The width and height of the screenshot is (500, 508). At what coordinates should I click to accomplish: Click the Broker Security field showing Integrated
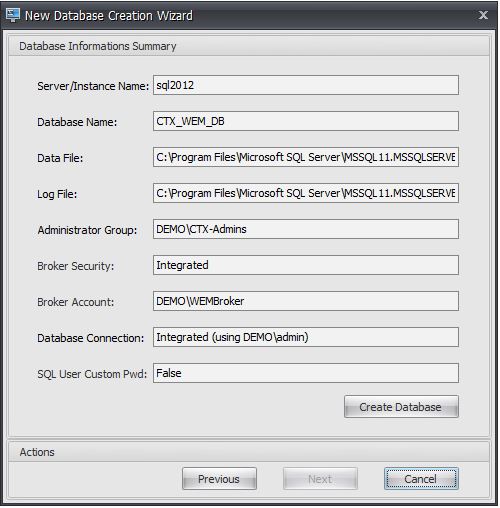pyautogui.click(x=306, y=265)
